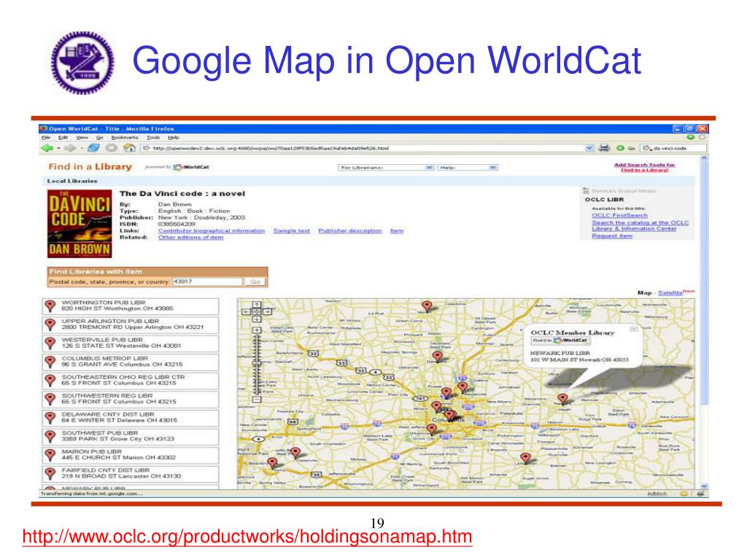Click the Go button beside postal code
747x560 pixels.
click(x=255, y=282)
